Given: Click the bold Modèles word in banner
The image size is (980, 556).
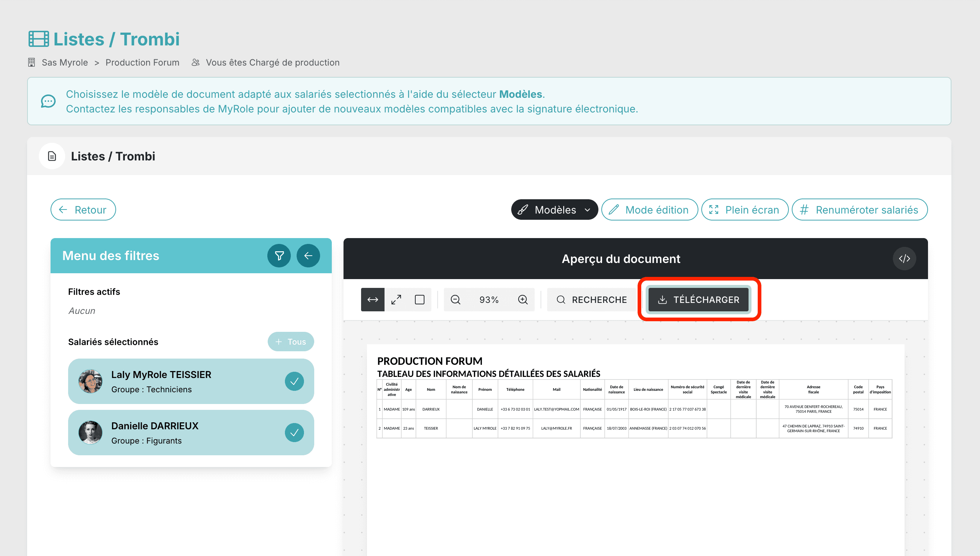Looking at the screenshot, I should pos(520,94).
